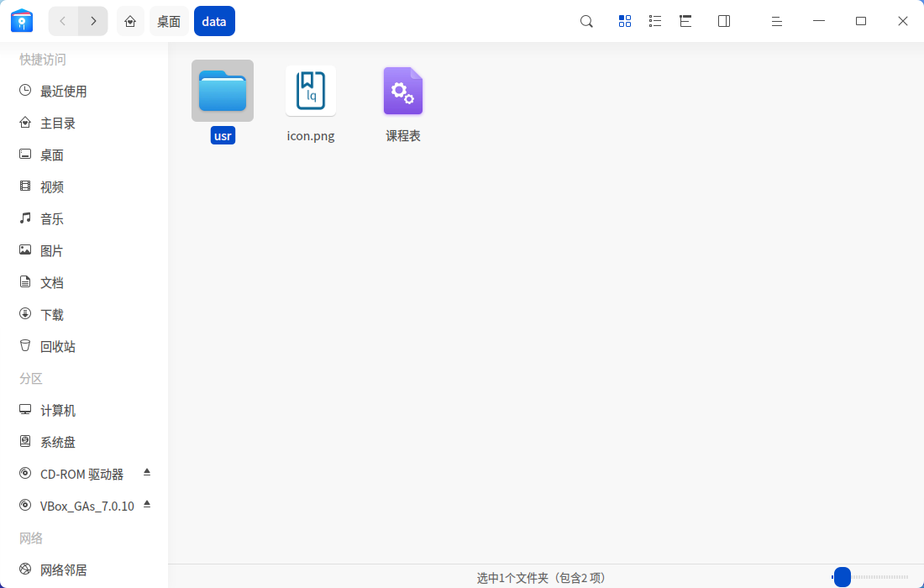924x588 pixels.
Task: Click the trash icon beside 回收站
Action: 24,345
